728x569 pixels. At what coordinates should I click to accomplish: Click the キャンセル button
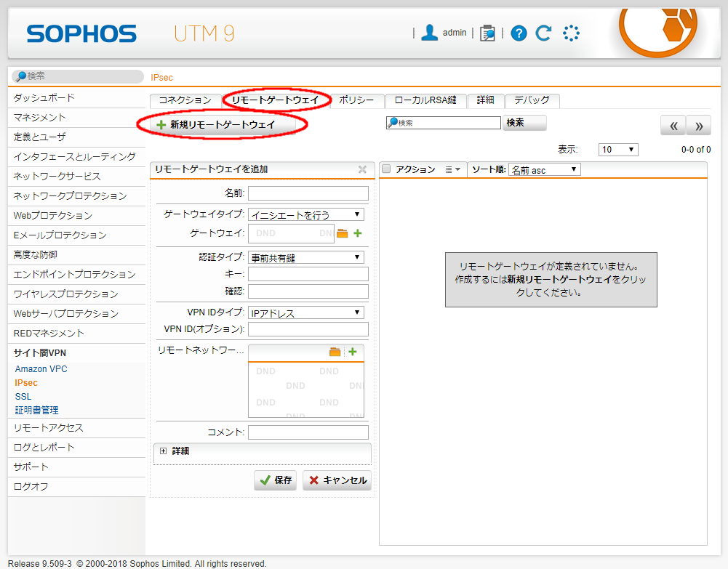click(x=337, y=480)
